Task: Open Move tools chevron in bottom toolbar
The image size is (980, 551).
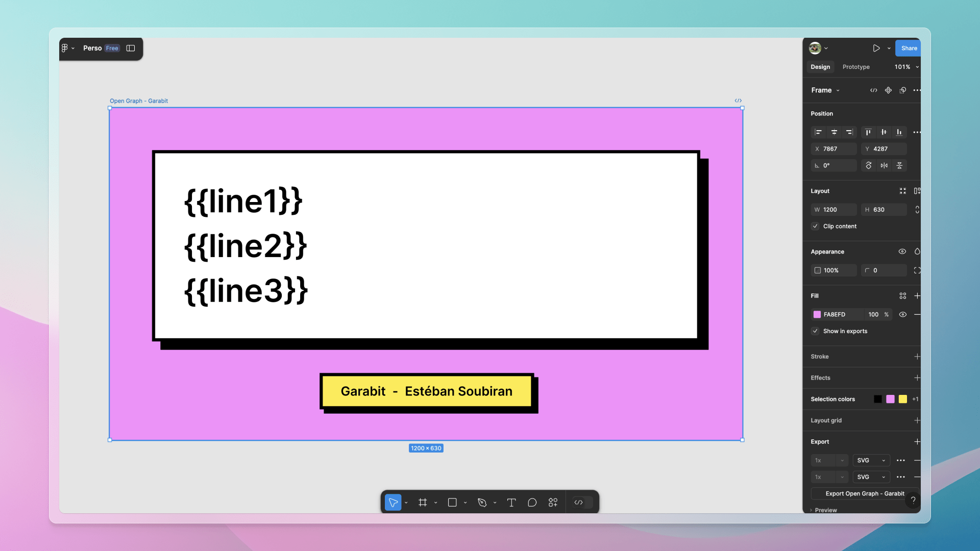Action: click(x=406, y=503)
